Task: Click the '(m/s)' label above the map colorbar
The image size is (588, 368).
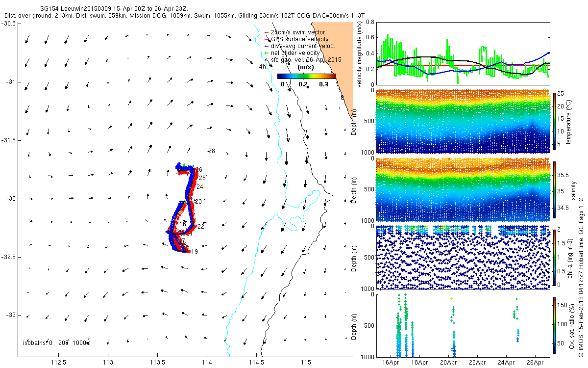Action: pyautogui.click(x=306, y=68)
